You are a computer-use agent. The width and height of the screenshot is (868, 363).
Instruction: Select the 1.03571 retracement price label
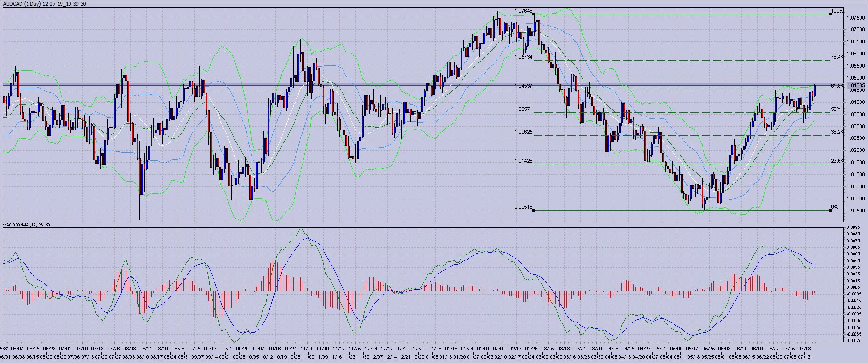523,109
